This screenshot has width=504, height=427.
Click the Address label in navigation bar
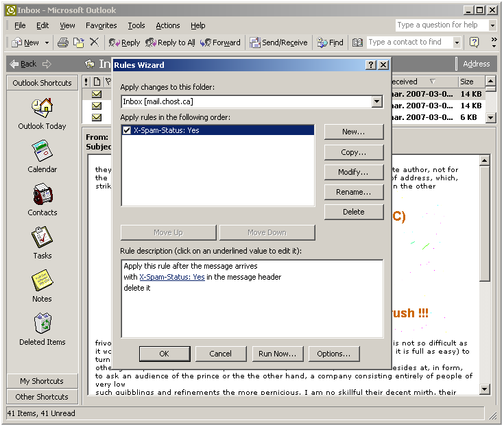point(477,64)
